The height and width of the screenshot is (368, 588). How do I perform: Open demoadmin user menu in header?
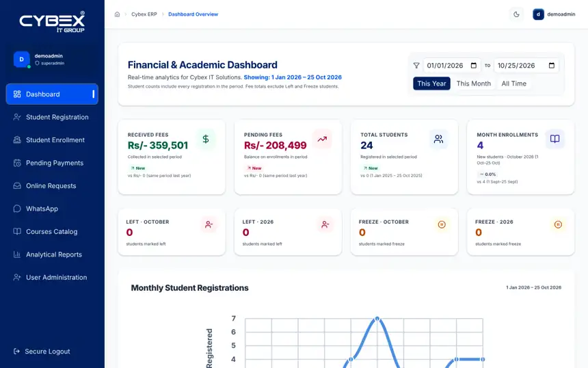(x=554, y=14)
